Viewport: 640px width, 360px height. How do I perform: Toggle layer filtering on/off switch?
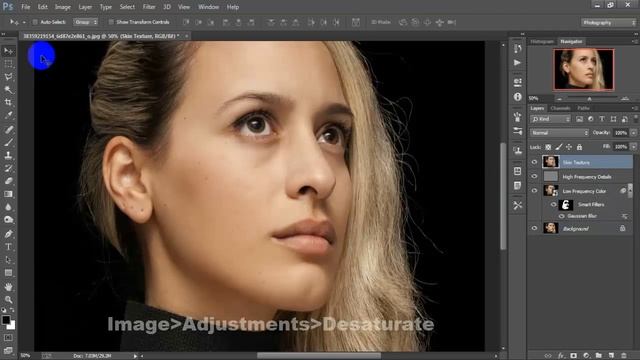(636, 119)
